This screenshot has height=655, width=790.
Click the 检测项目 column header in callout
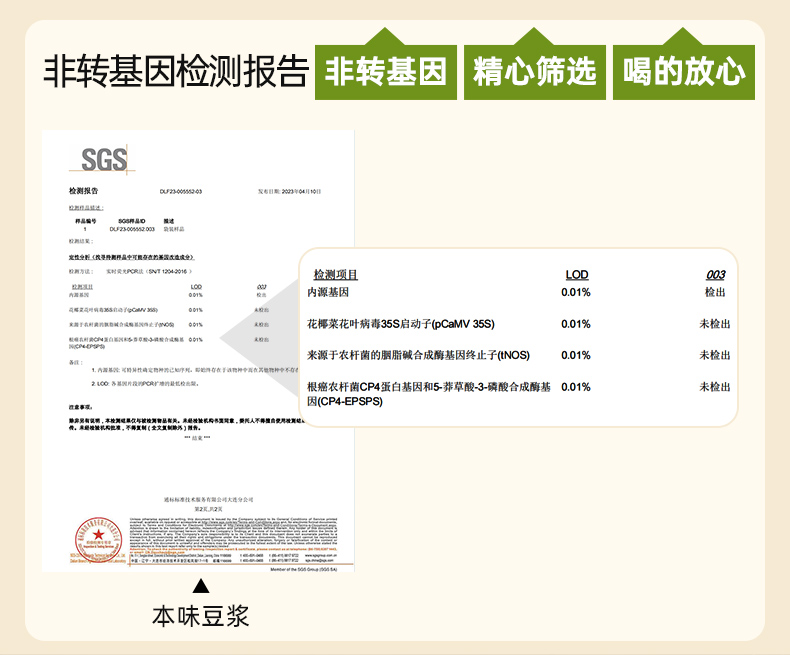pyautogui.click(x=335, y=275)
